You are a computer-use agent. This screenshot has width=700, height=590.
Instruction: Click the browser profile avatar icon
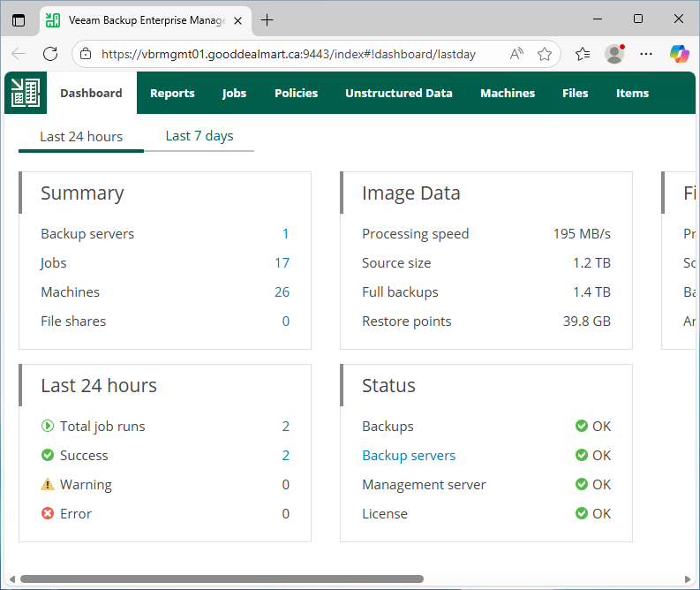614,54
